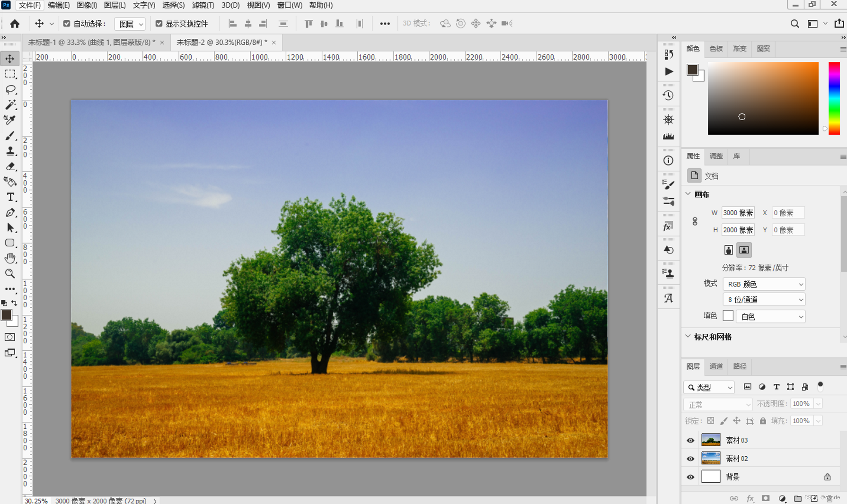Screen dimensions: 847x504
Task: Select the Hand tool
Action: (10, 258)
